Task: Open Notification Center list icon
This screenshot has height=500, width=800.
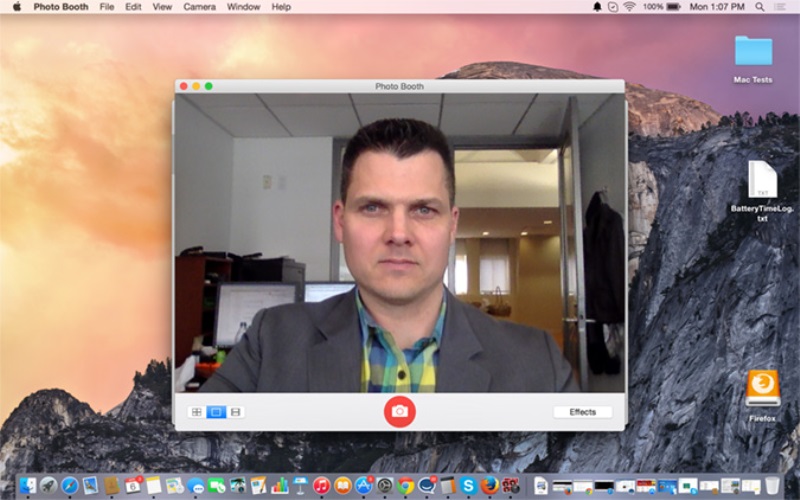Action: [780, 7]
